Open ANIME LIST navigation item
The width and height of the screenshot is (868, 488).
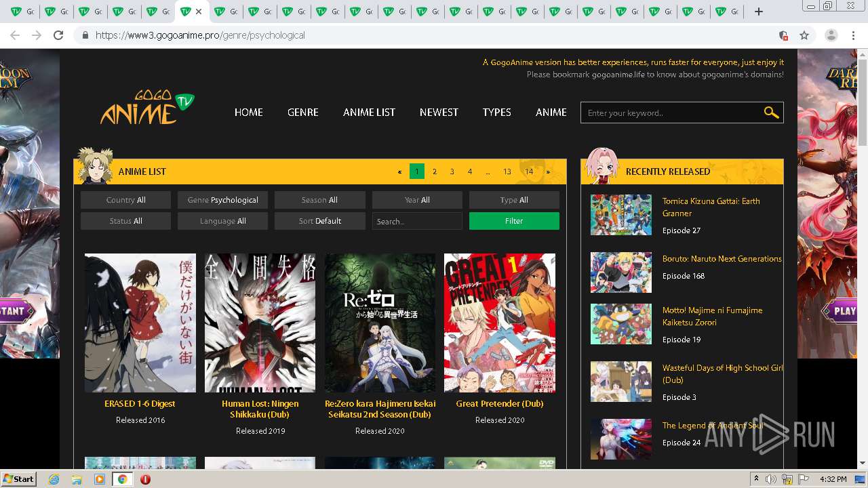tap(369, 113)
